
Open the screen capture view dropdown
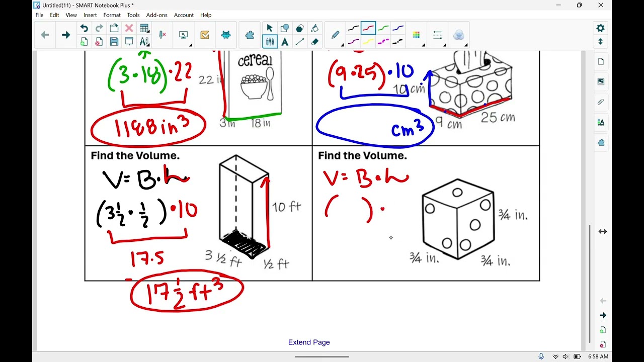(x=185, y=35)
